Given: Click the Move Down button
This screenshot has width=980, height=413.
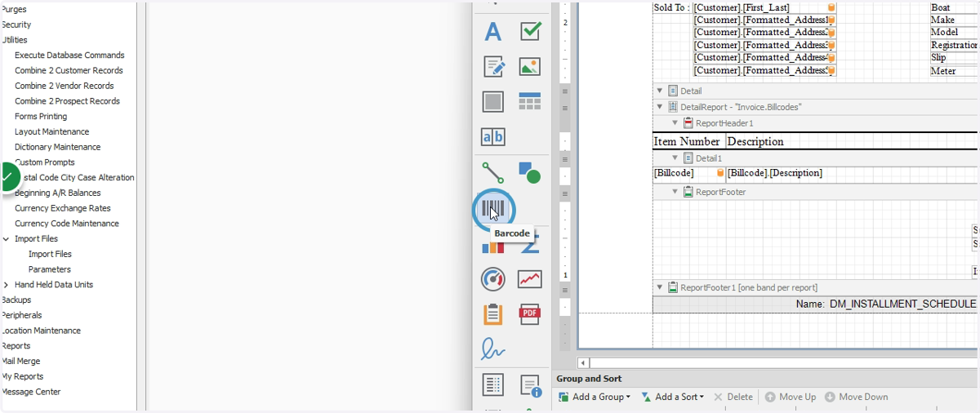Looking at the screenshot, I should click(856, 397).
